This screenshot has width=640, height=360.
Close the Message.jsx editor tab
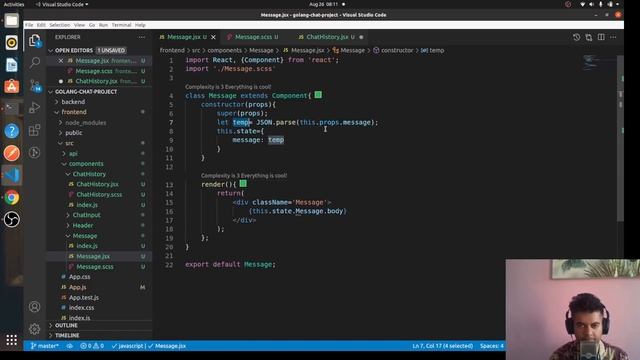click(x=213, y=37)
